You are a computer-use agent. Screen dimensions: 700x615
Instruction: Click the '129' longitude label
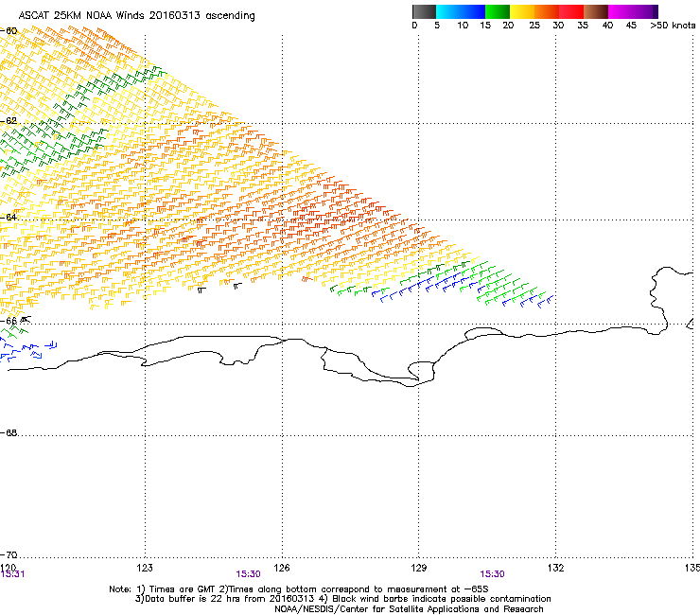click(x=419, y=568)
